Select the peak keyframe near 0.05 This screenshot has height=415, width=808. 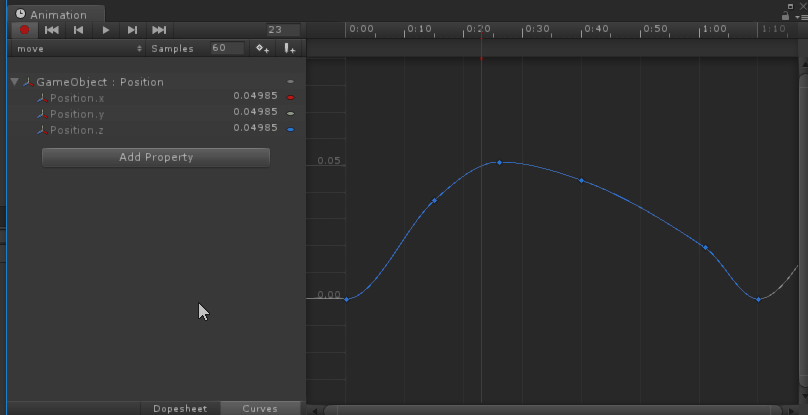pyautogui.click(x=499, y=163)
